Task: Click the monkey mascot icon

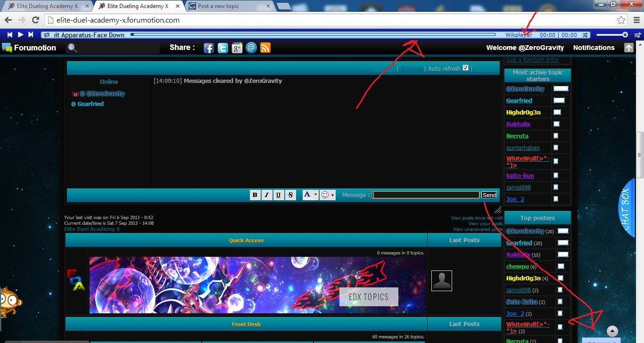Action: [9, 302]
